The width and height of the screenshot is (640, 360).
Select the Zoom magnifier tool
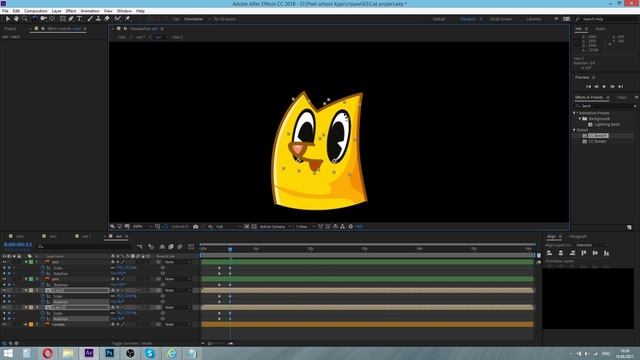click(24, 19)
